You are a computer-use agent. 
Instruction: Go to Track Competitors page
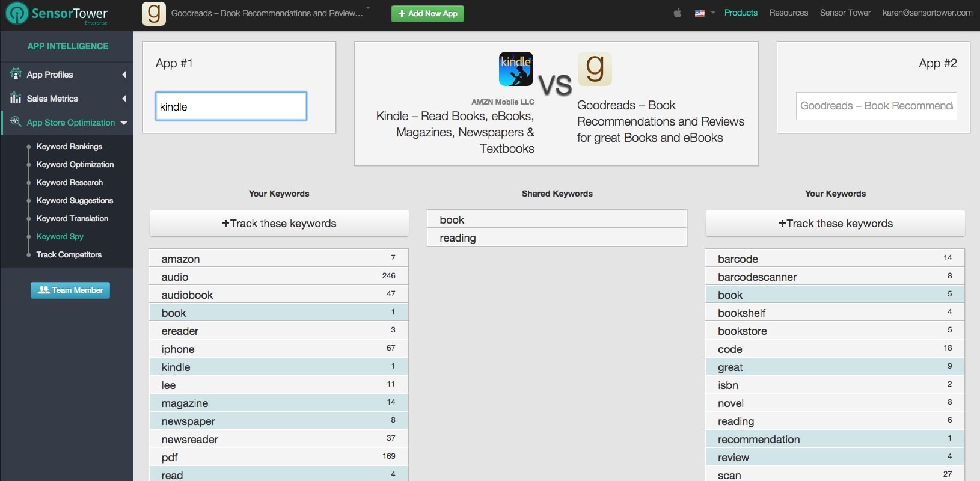(69, 254)
